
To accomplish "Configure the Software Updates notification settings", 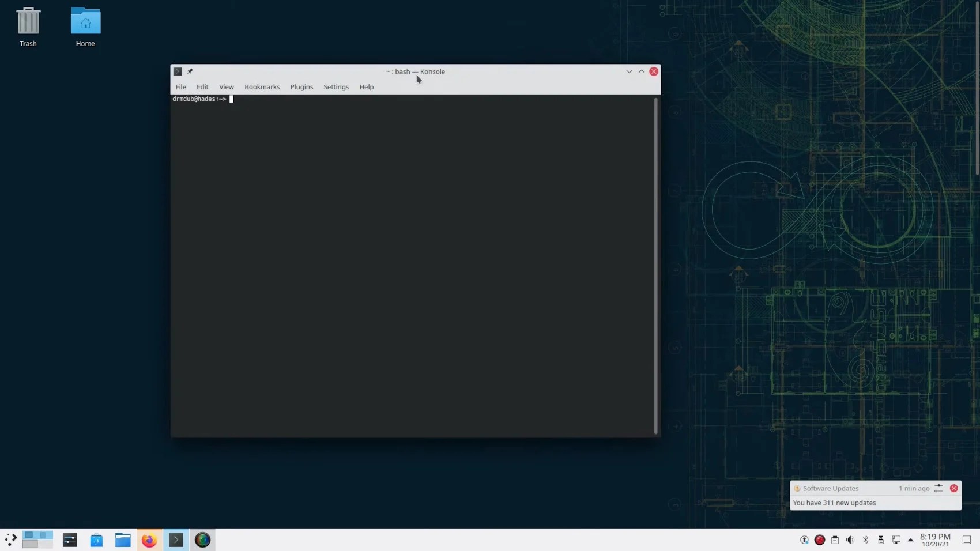I will [x=938, y=488].
